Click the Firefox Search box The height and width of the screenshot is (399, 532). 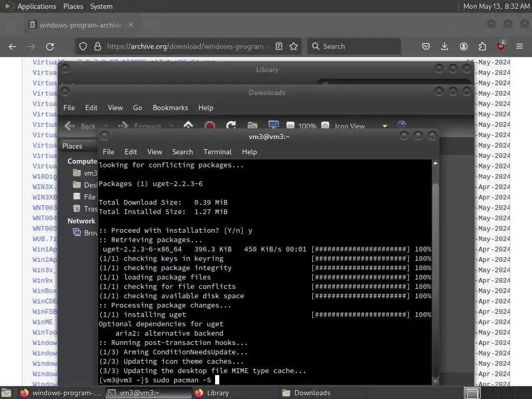(x=354, y=46)
